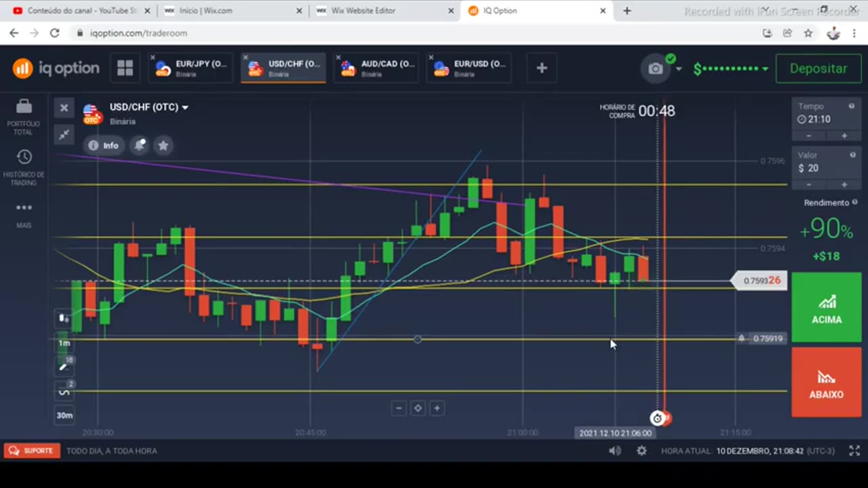Increase Valor with the plus button
868x488 pixels.
coord(844,184)
